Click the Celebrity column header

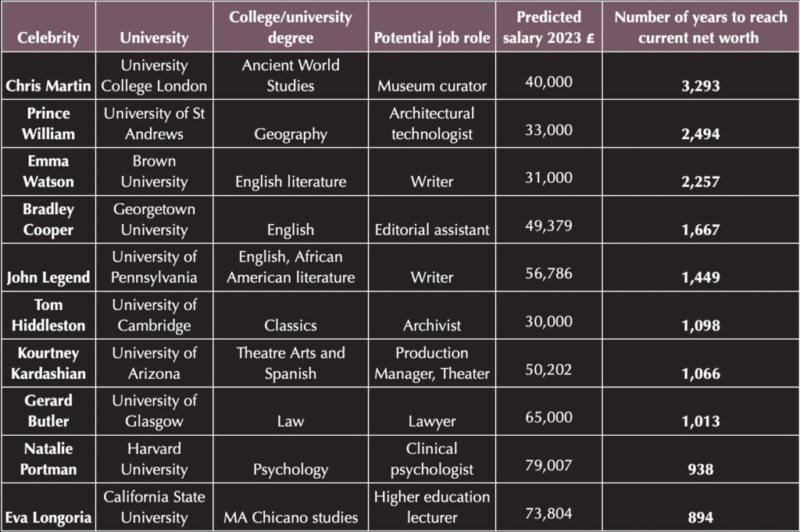[49, 37]
